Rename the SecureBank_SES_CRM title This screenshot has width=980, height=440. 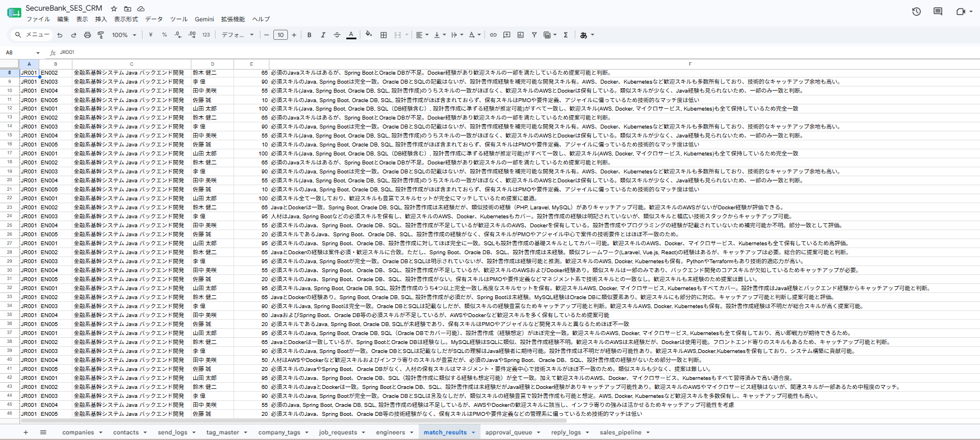point(64,8)
